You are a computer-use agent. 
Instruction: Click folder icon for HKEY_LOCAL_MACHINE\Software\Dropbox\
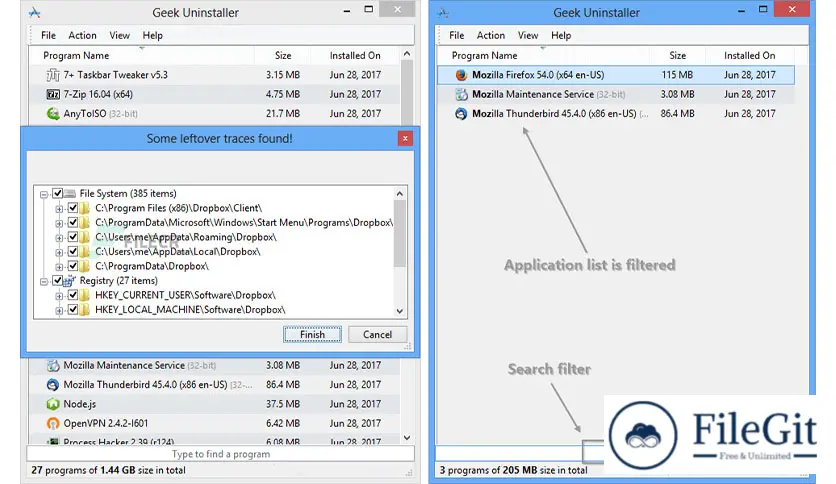point(85,310)
